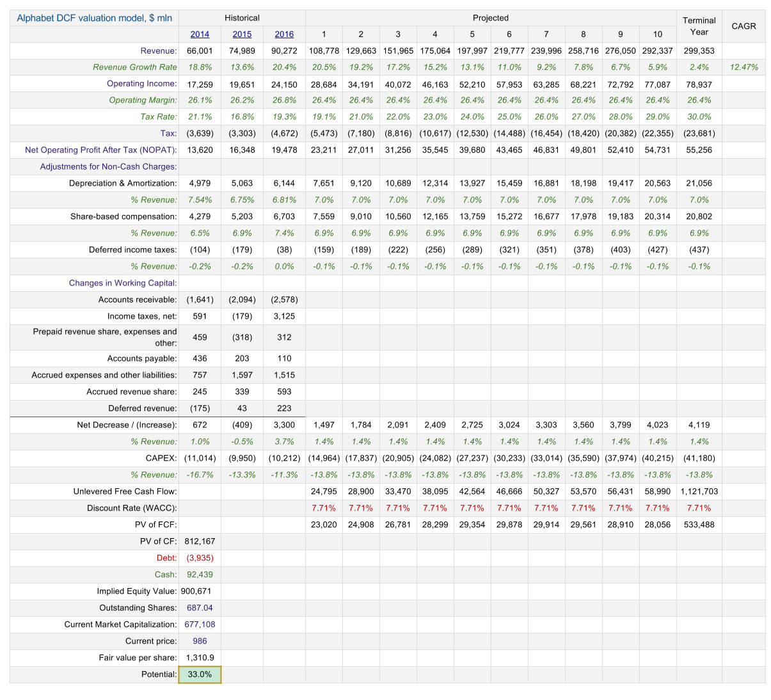
Task: Select the red Debt value cell
Action: 200,558
